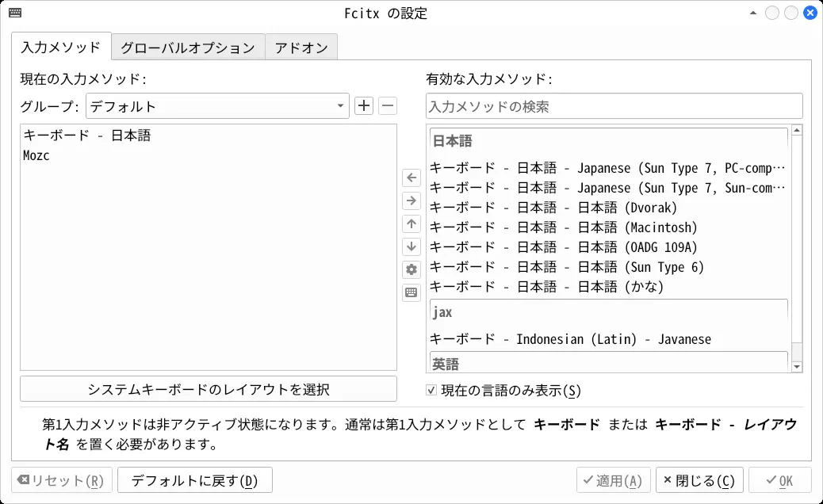Select キーボード - 日本語 (Dvorak) entry
This screenshot has height=504, width=823.
coord(553,208)
